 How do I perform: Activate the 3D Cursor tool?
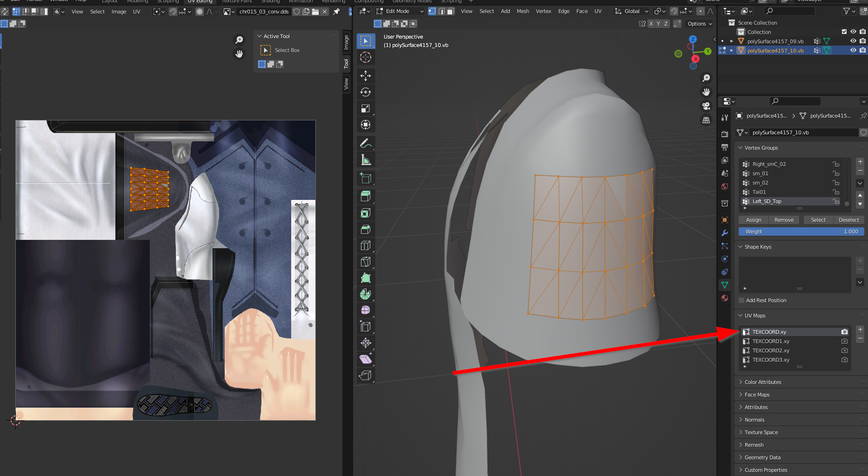(366, 57)
